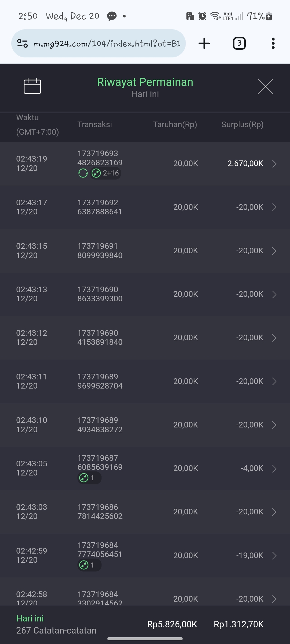Screen dimensions: 290x644
Task: Expand the -4,00K surplus row chevron
Action: coord(274,468)
